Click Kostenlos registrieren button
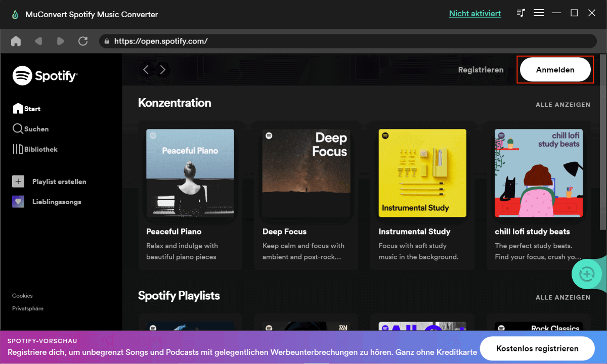 pyautogui.click(x=537, y=348)
